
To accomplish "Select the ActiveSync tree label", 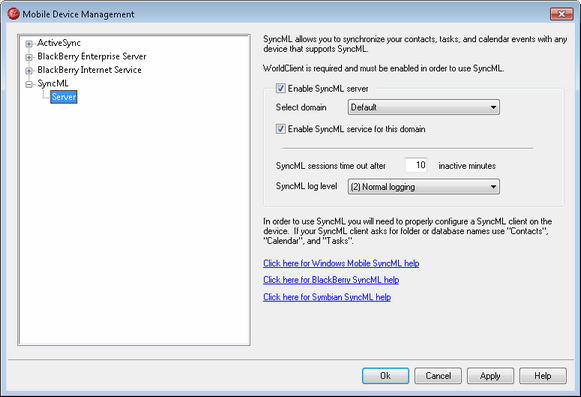I will coord(59,43).
